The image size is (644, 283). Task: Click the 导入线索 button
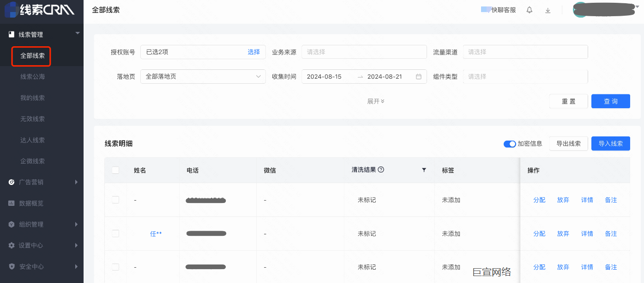610,144
